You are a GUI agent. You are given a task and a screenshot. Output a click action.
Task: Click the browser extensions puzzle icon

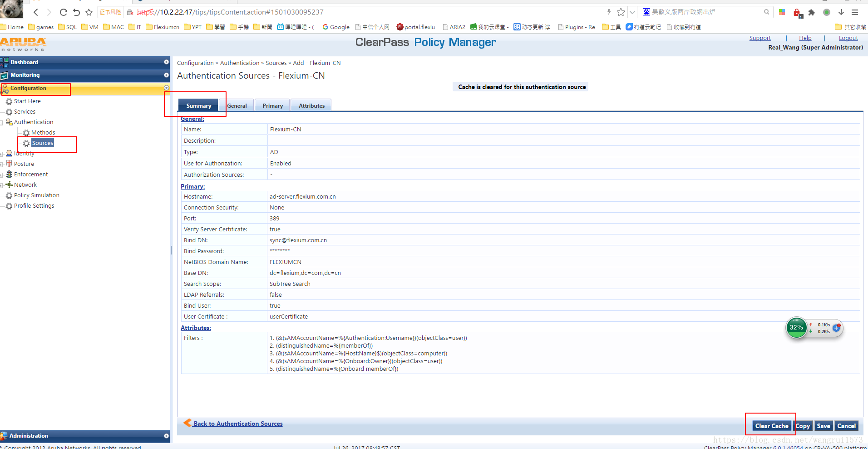point(812,12)
